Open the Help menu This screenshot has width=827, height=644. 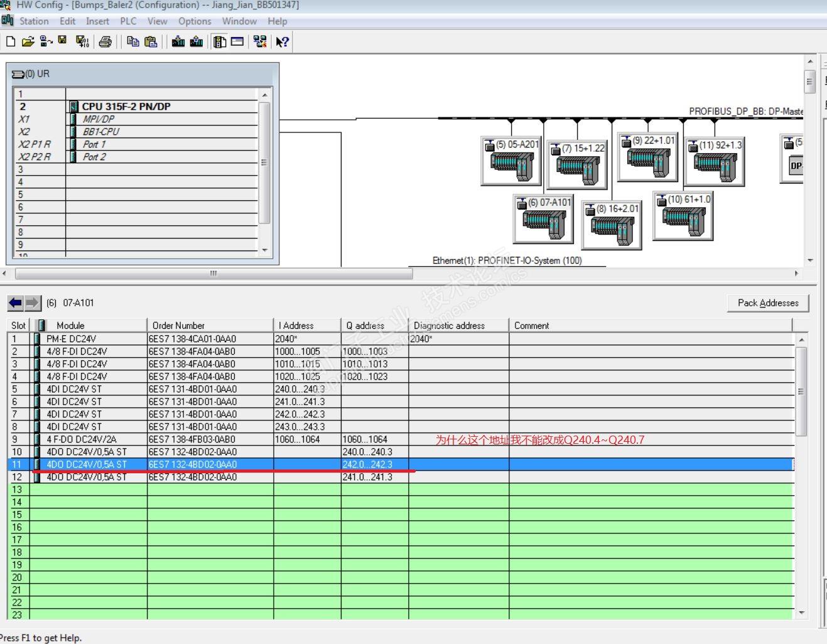[277, 21]
